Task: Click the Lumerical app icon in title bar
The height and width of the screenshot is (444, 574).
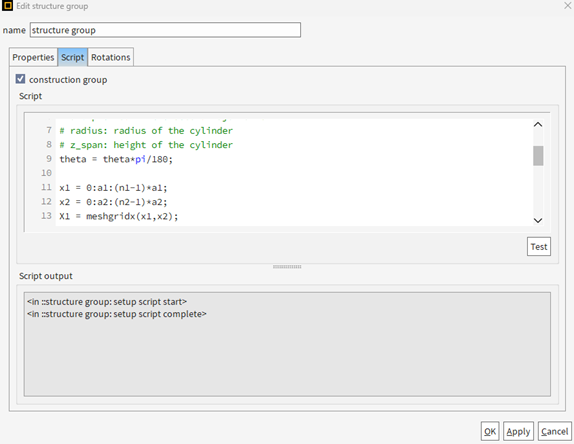Action: (7, 6)
